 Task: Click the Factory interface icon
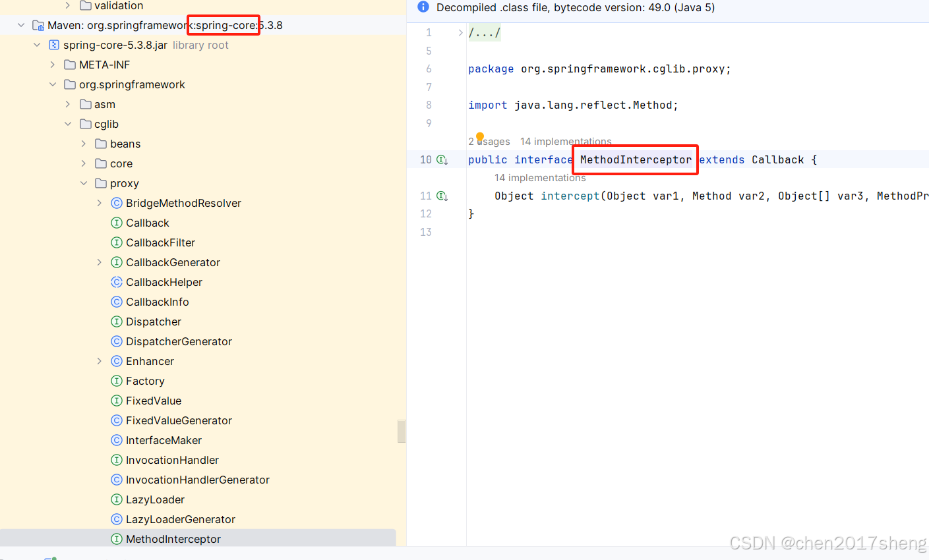click(x=117, y=381)
